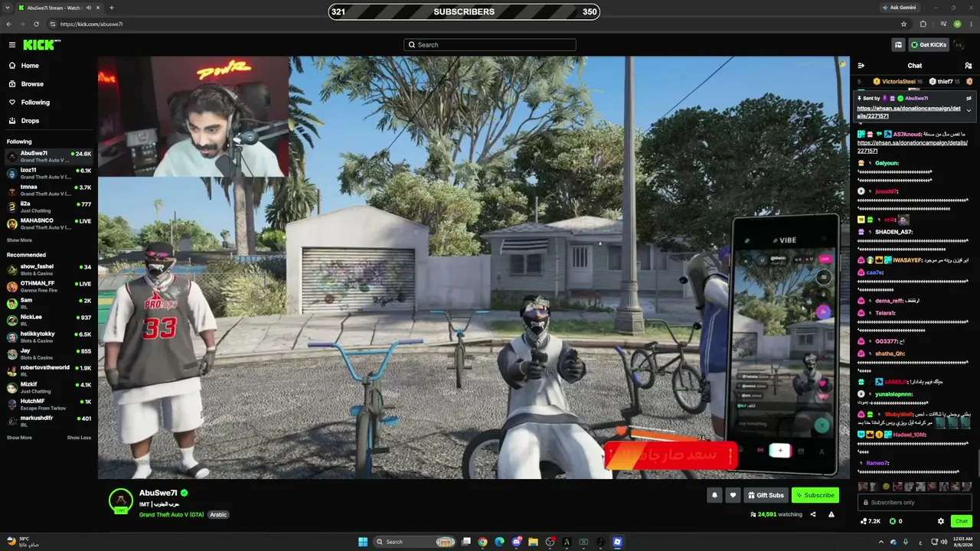
Task: Mute the tab via speaker icon
Action: point(89,8)
